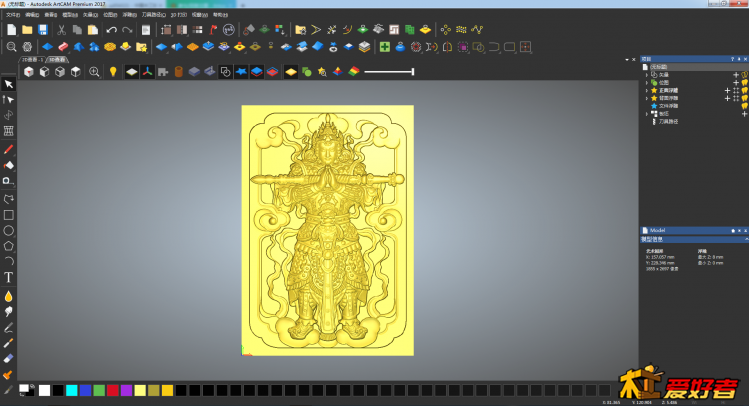The width and height of the screenshot is (749, 406).
Task: Select the arc drawing tool
Action: 9,261
